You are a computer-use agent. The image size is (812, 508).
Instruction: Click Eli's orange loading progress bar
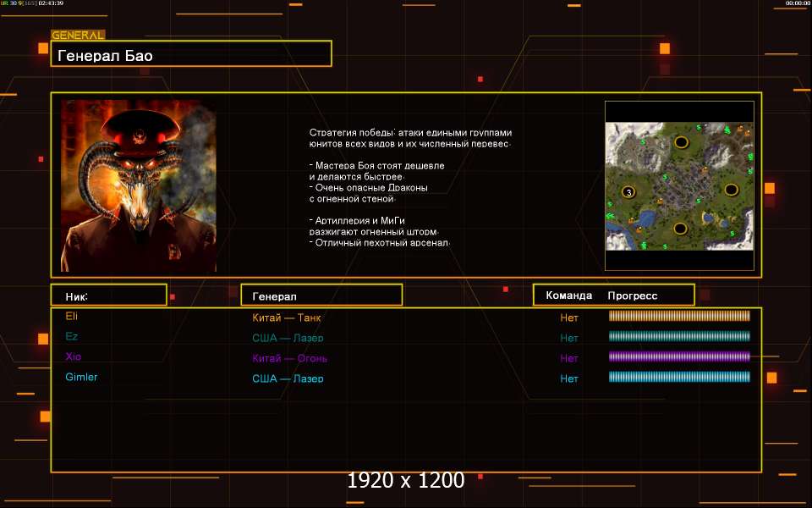click(x=679, y=316)
